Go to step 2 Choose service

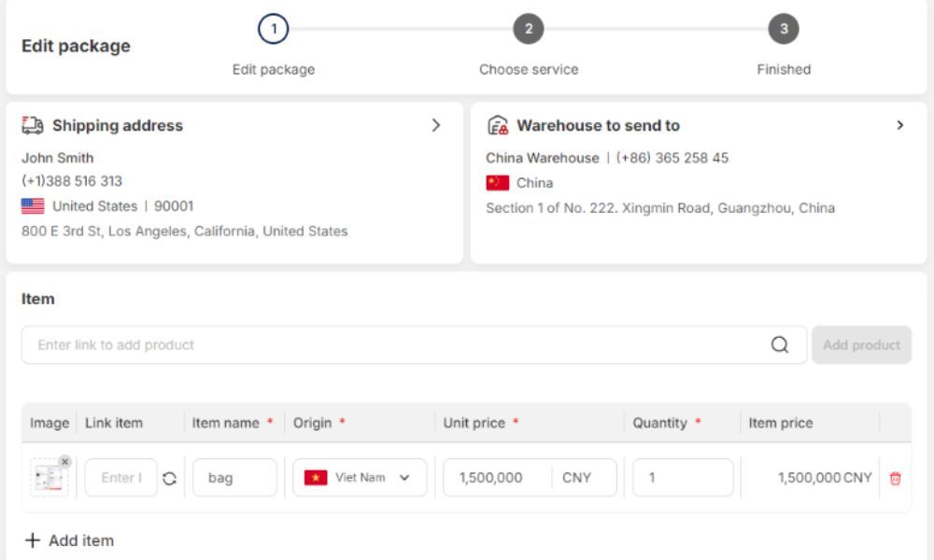529,29
